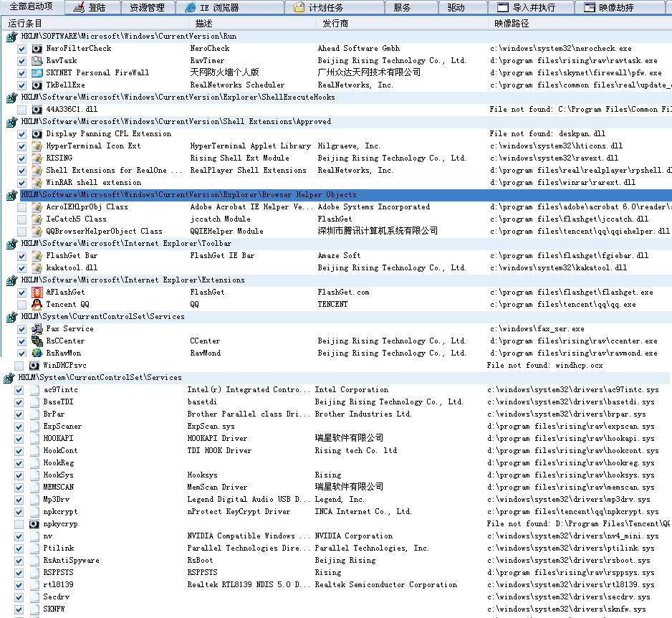Enable the AcroIEHlprObj Class checkbox

22,207
